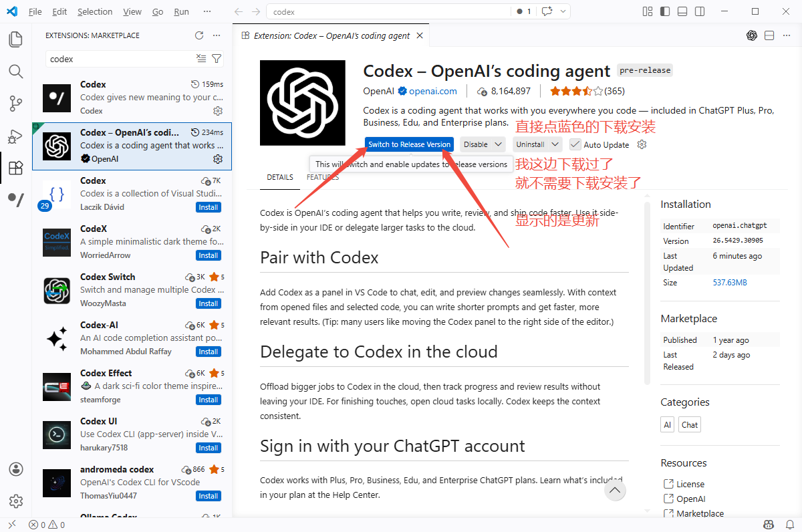Click the readme vertical scrollbar
The width and height of the screenshot is (802, 532).
(x=647, y=293)
